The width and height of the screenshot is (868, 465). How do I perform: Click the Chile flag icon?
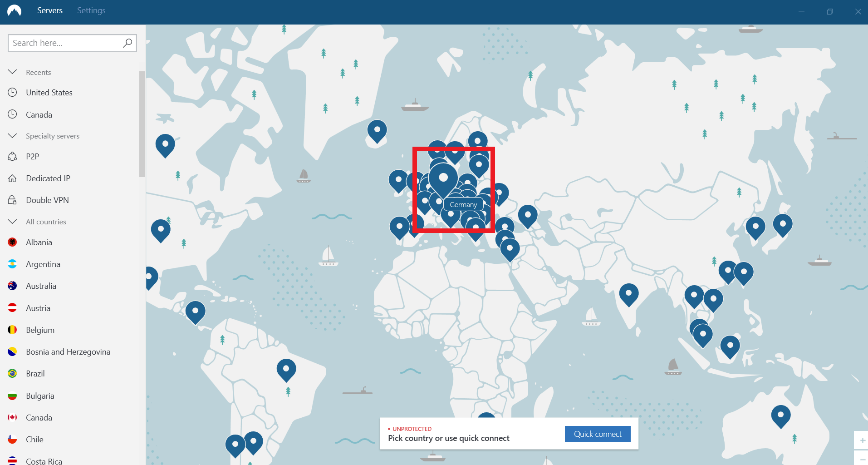(12, 439)
